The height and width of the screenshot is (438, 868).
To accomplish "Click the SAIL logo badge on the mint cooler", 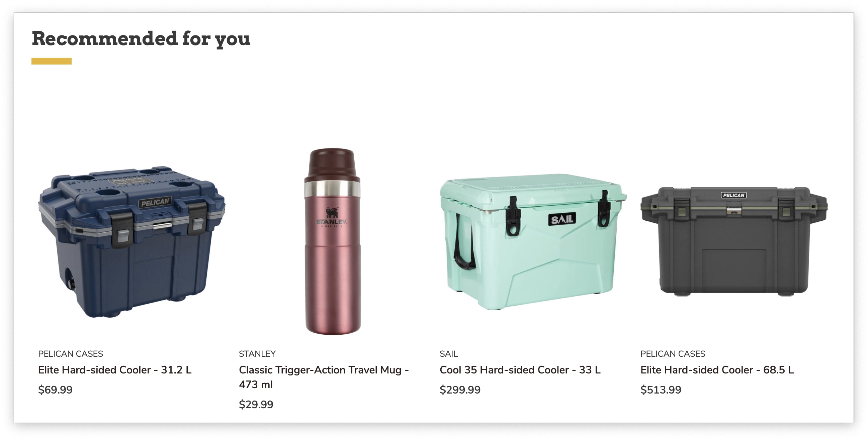I will point(562,220).
